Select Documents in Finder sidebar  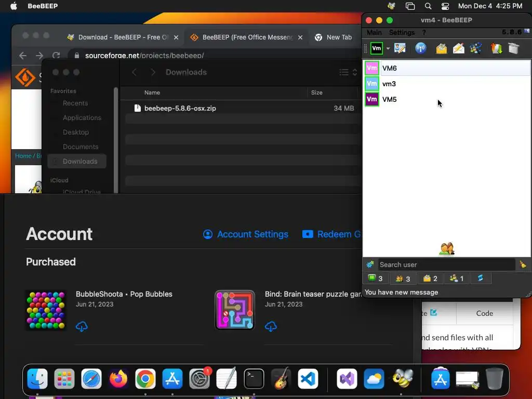81,147
